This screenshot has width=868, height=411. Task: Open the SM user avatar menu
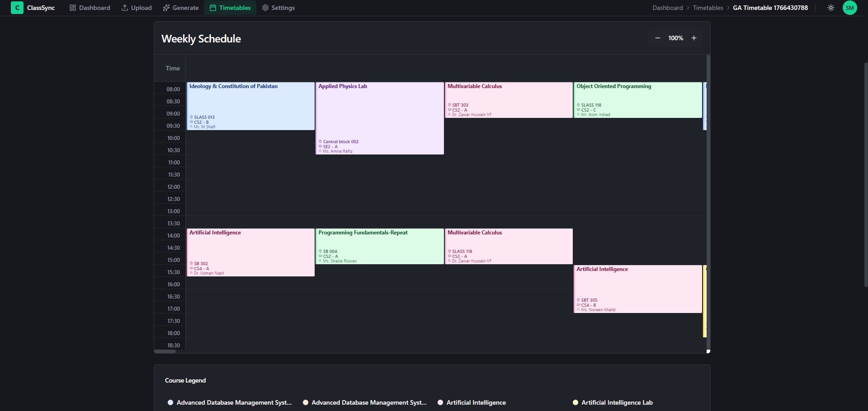[850, 8]
